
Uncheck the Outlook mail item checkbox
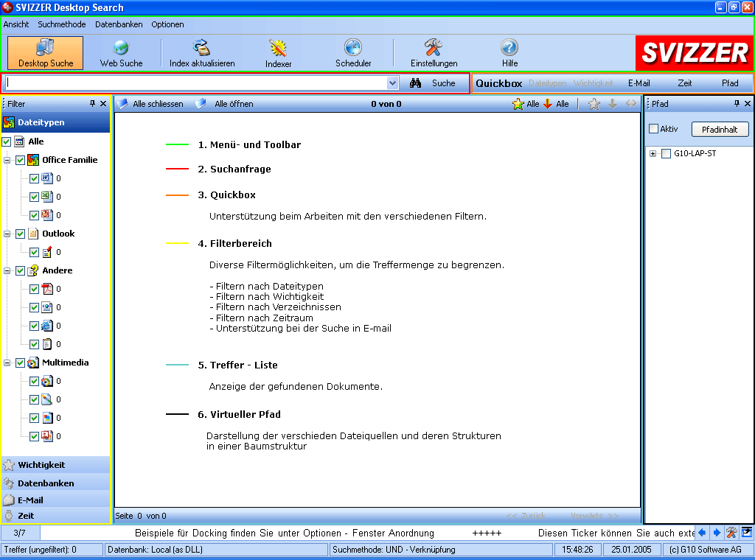tap(34, 252)
